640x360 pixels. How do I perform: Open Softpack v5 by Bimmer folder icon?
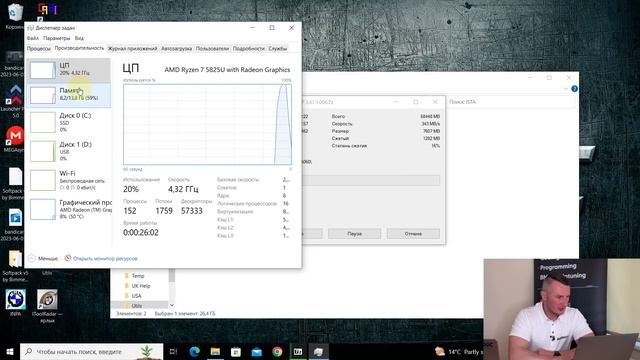(x=15, y=265)
